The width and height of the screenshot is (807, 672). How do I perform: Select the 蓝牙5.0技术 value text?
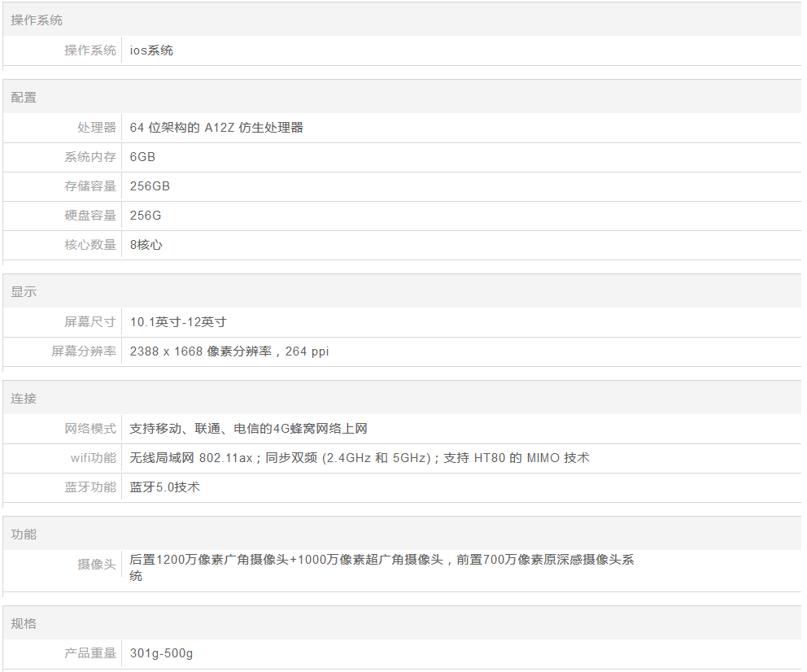(165, 487)
